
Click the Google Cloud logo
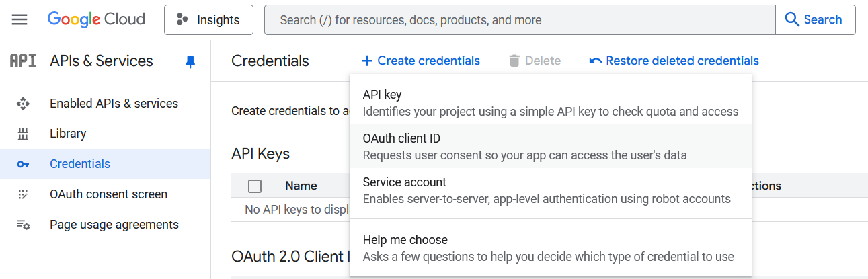96,19
